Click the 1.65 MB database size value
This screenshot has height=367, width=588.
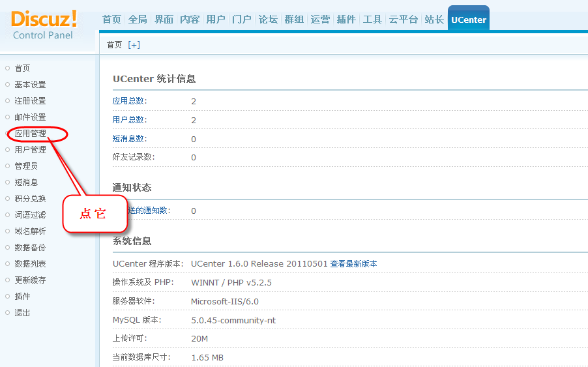[x=207, y=358]
